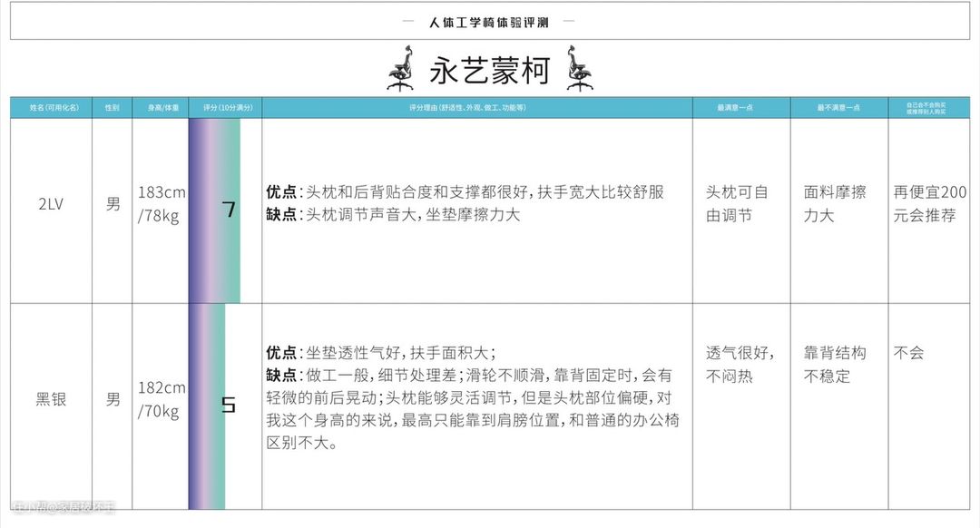Select the 靠背结构不稳定 cell
The width and height of the screenshot is (980, 528).
coord(835,364)
